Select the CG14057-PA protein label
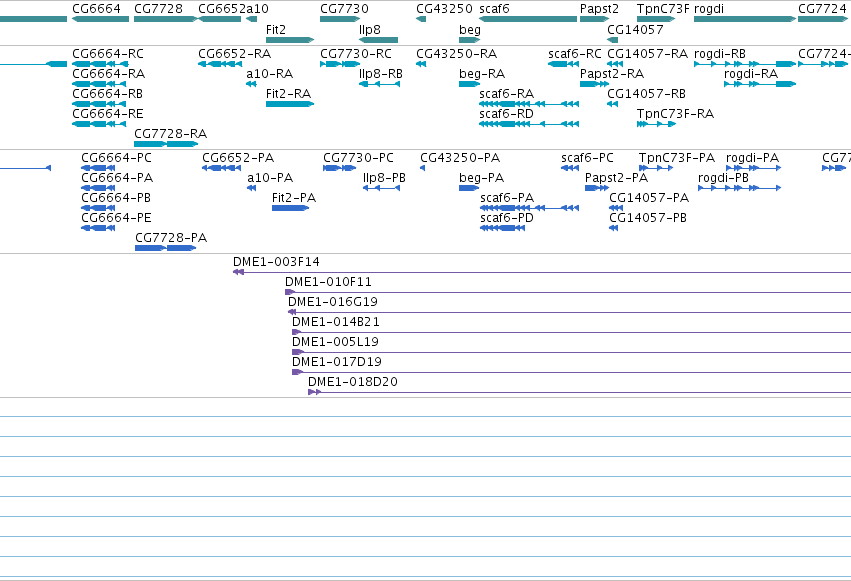This screenshot has width=851, height=581. tap(649, 198)
